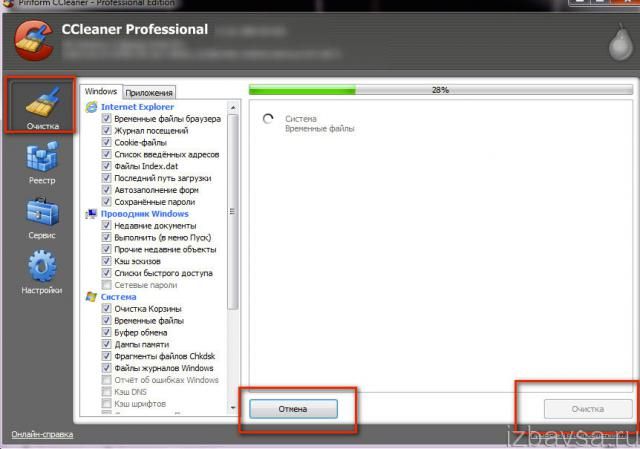Click the pear icon in header
The height and width of the screenshot is (449, 640).
click(x=620, y=44)
